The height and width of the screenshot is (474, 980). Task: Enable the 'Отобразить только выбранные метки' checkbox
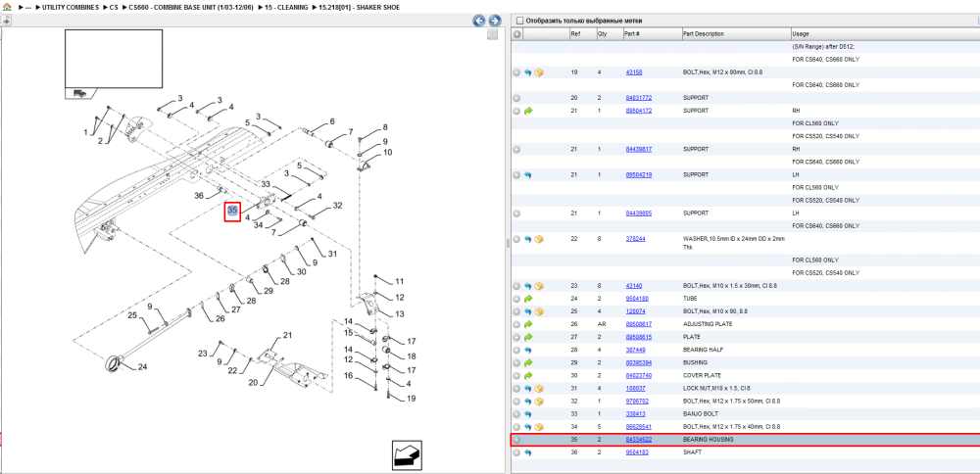518,21
